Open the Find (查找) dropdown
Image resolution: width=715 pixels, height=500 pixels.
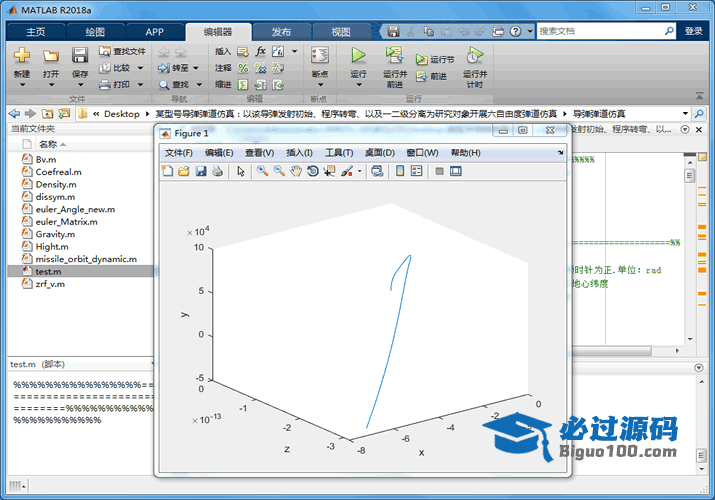(x=199, y=84)
